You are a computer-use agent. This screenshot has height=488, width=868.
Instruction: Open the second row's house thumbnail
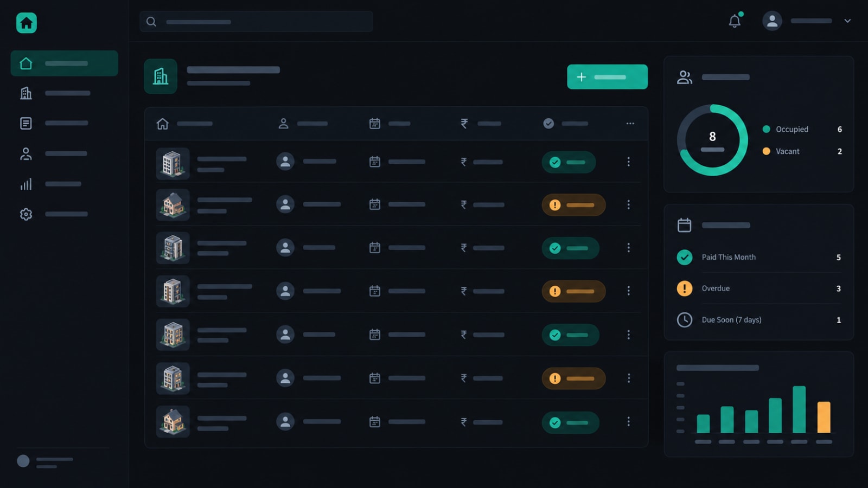173,205
